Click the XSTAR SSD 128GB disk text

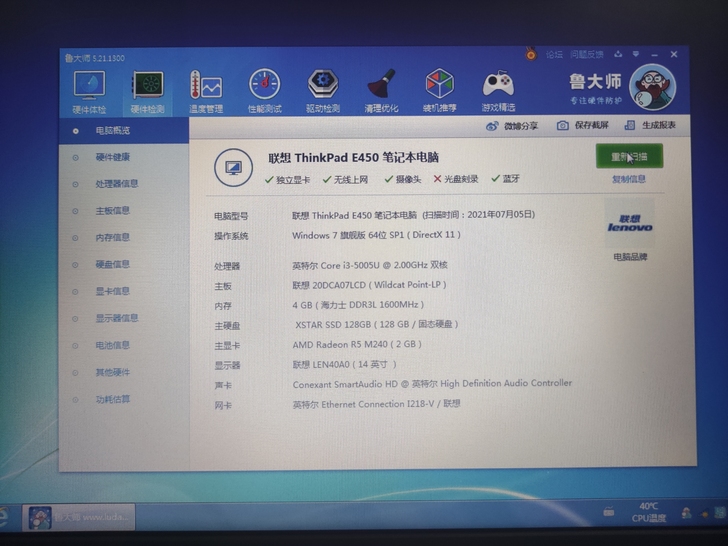pos(377,325)
